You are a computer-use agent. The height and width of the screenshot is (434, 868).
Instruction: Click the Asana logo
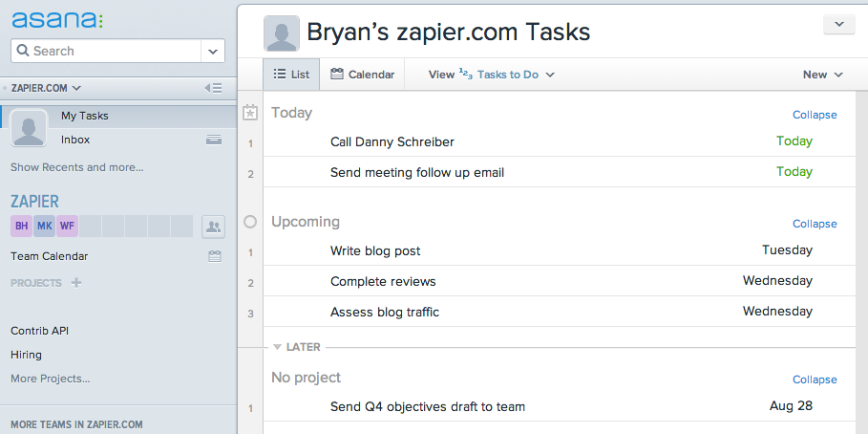57,19
